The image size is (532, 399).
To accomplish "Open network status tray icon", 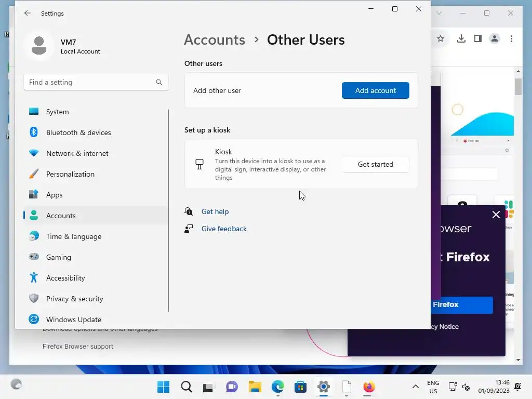I will pos(453,387).
